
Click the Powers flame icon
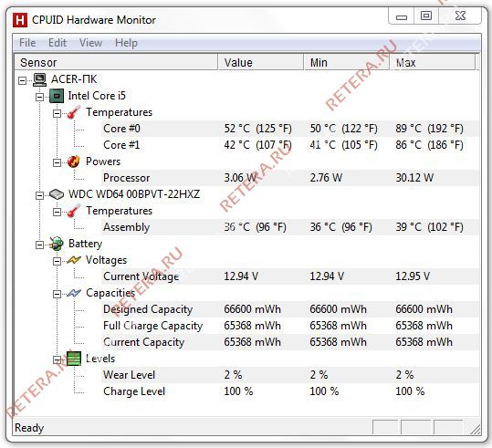[x=74, y=161]
